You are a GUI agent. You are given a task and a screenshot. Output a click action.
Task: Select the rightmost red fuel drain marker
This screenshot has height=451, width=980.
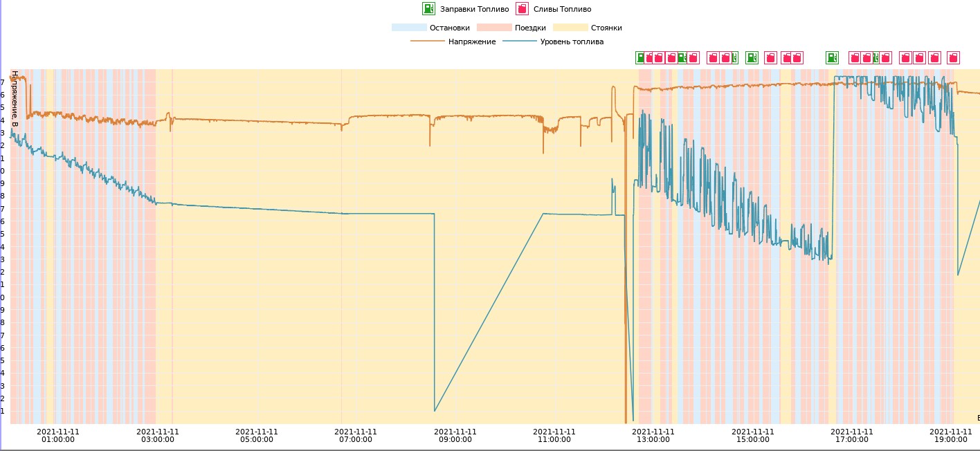(x=953, y=57)
